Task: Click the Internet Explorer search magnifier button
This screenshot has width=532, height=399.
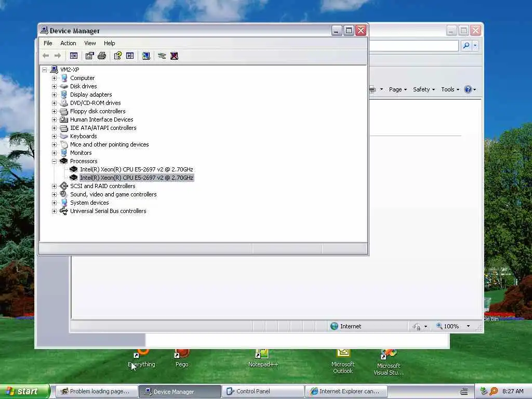Action: point(466,46)
